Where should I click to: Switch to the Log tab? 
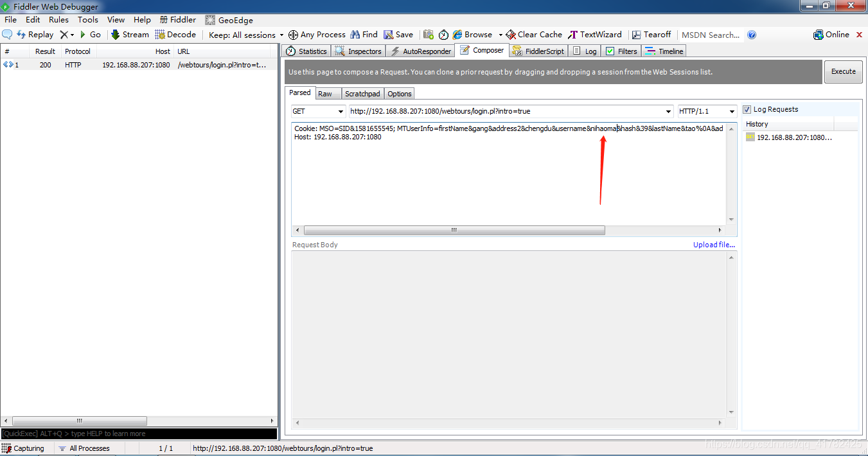pos(585,51)
